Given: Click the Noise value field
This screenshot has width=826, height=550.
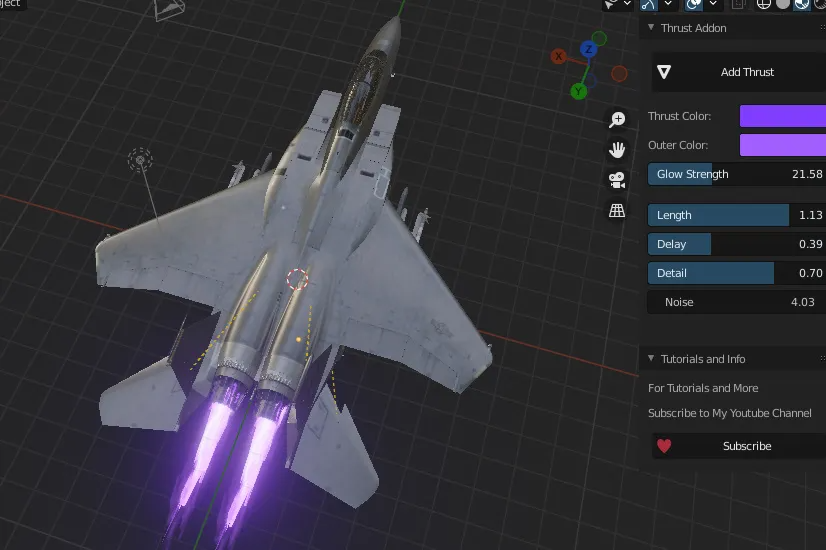Looking at the screenshot, I should tap(737, 302).
